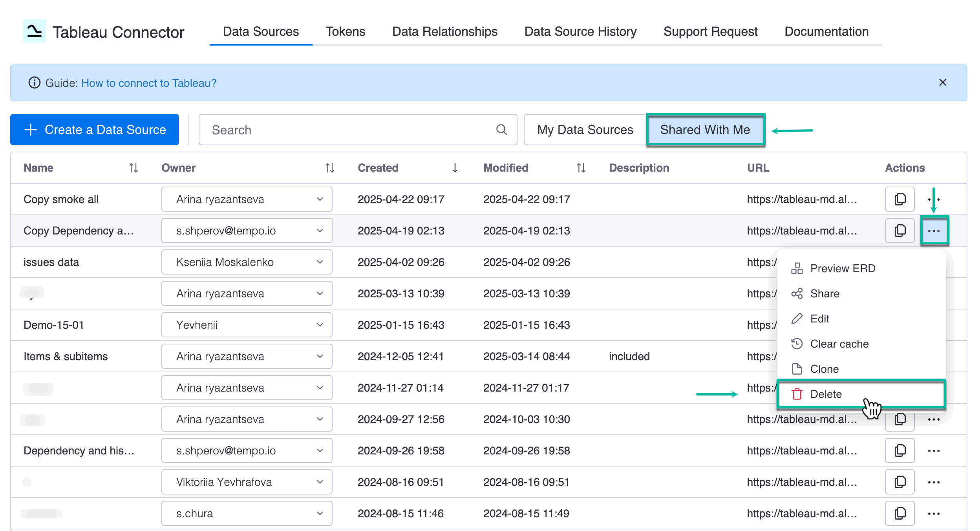
Task: Open the How to connect to Tableau guide
Action: 148,83
